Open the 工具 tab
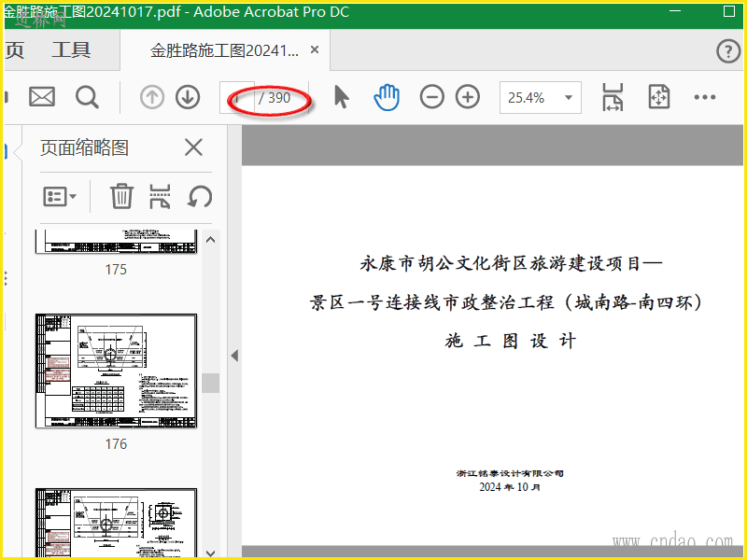The width and height of the screenshot is (747, 560). pyautogui.click(x=71, y=50)
